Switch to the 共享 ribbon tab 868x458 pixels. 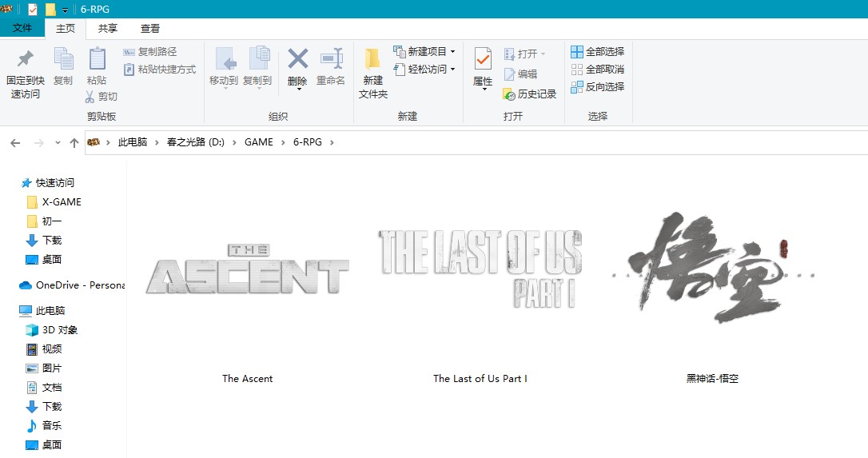(107, 28)
